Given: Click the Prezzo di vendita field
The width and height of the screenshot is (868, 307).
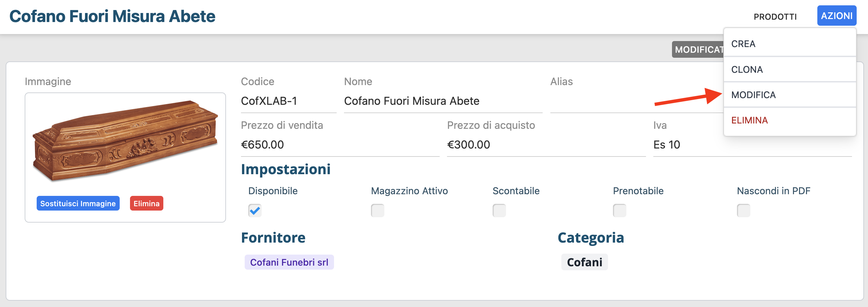Looking at the screenshot, I should click(340, 145).
